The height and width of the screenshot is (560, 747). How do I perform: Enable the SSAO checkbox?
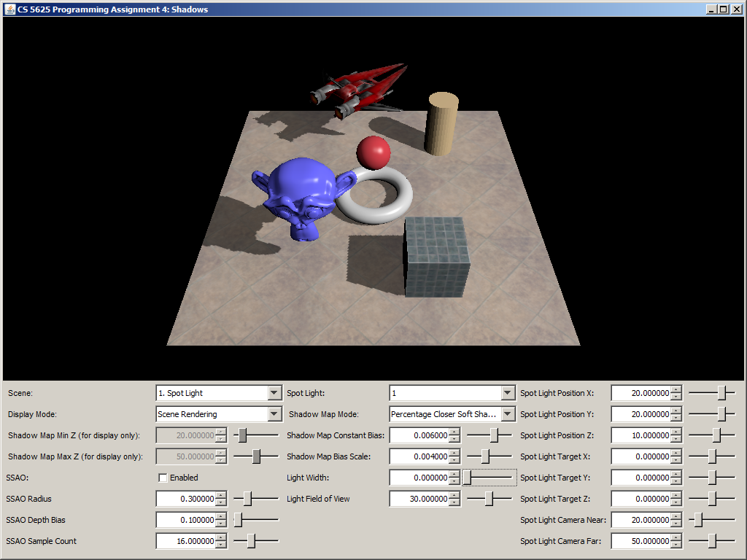point(163,478)
